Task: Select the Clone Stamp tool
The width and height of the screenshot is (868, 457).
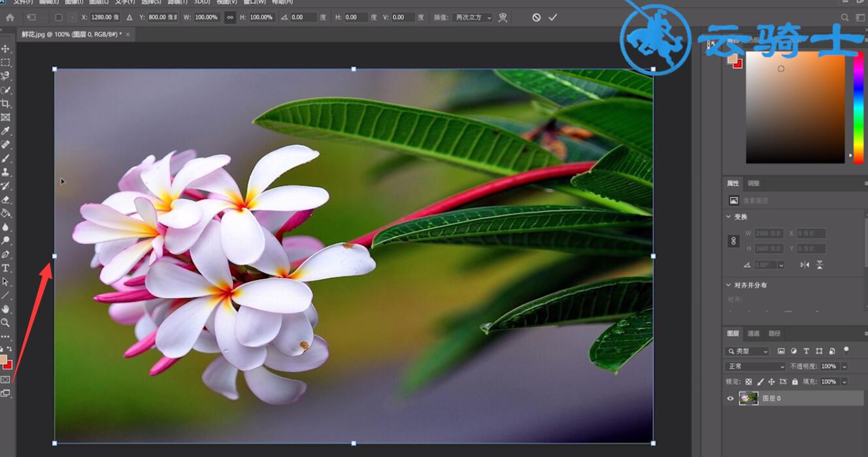Action: 5,172
